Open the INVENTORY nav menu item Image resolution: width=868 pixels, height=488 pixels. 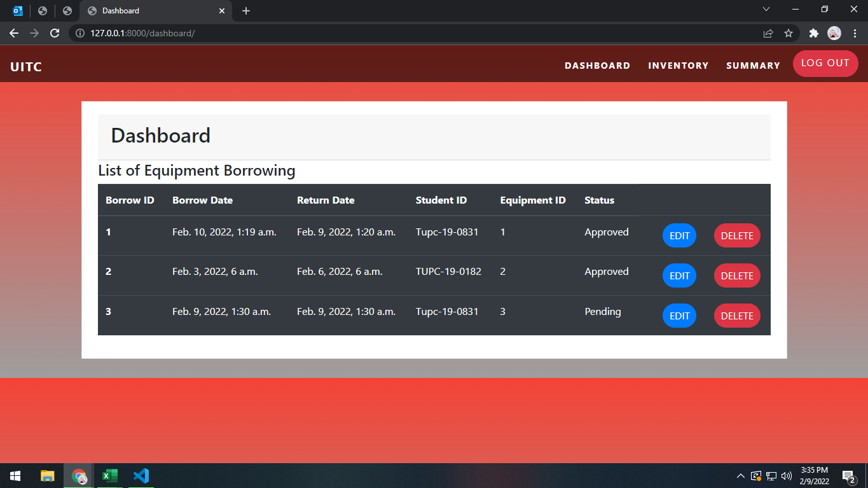(678, 66)
